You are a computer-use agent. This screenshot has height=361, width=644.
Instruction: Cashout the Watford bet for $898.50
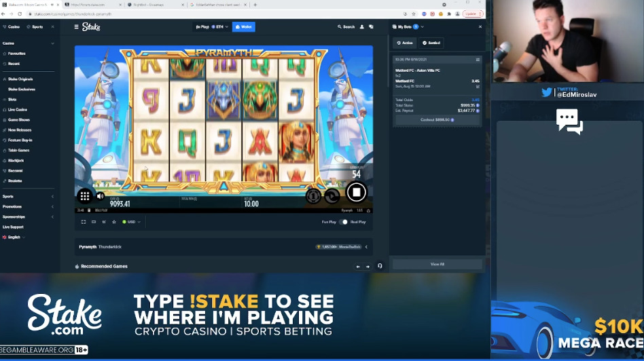tap(437, 120)
